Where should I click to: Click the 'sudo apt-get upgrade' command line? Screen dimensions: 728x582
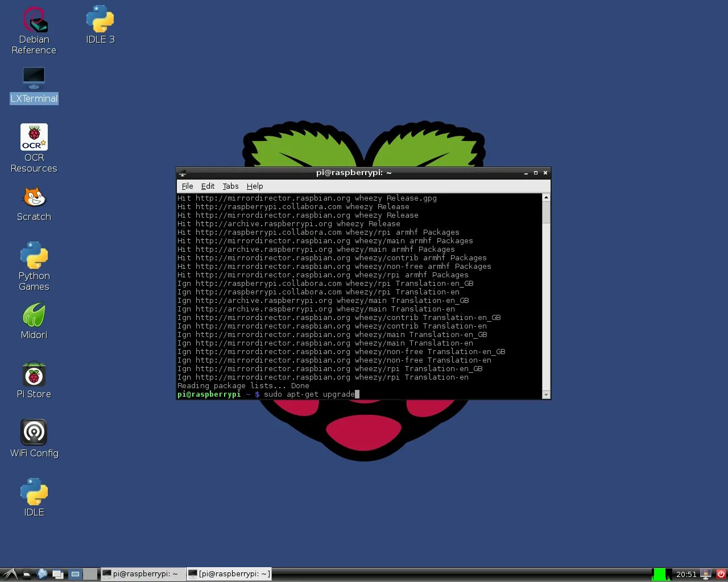coord(309,394)
